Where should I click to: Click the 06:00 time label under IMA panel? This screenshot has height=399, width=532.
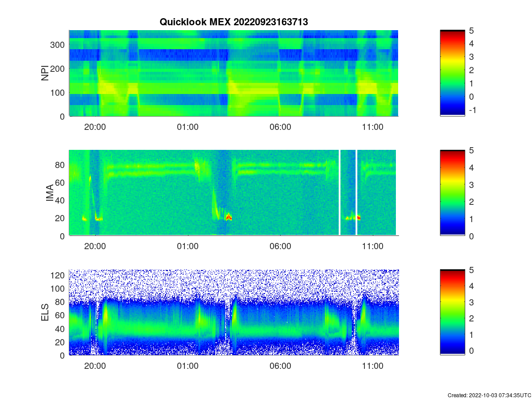(280, 246)
